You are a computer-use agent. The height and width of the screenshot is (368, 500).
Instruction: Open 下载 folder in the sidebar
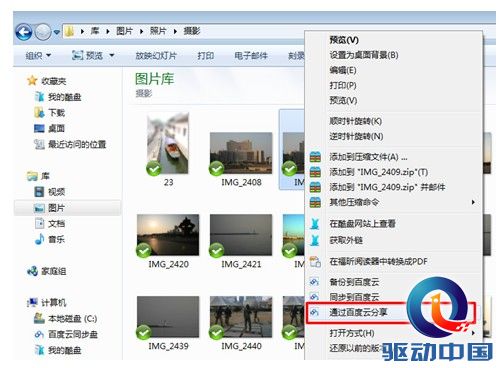(x=50, y=113)
